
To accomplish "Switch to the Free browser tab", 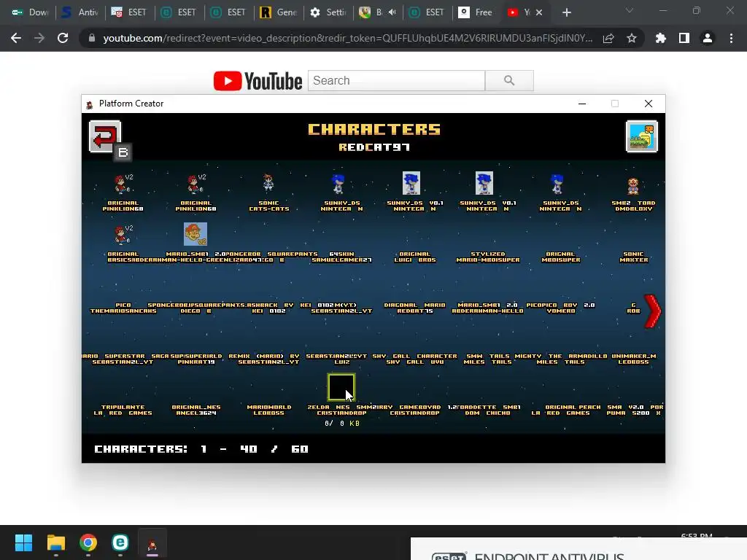I will [x=477, y=12].
